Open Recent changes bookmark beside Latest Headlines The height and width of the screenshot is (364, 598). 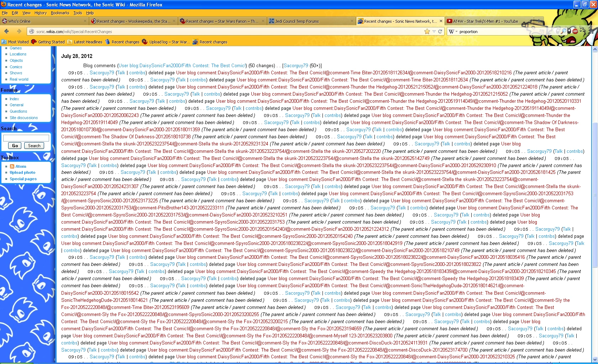click(x=122, y=42)
